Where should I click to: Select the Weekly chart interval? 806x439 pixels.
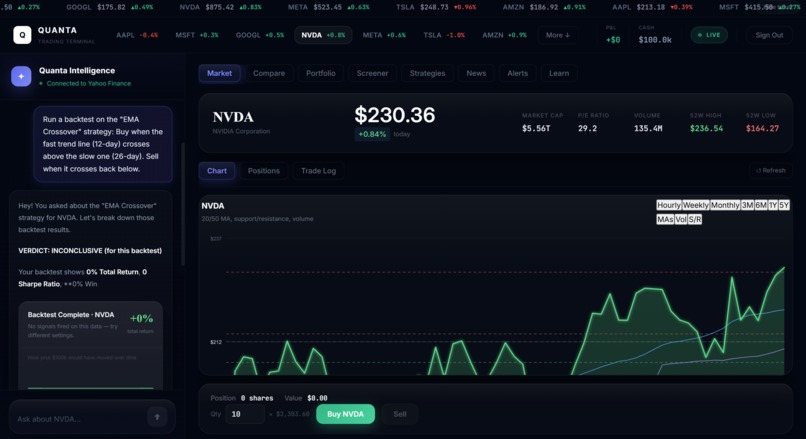695,205
